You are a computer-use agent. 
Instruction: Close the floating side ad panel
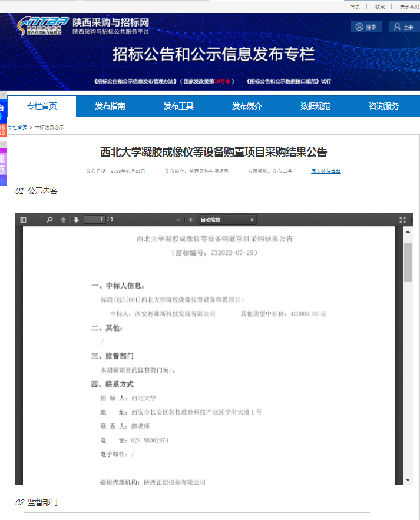(3, 95)
